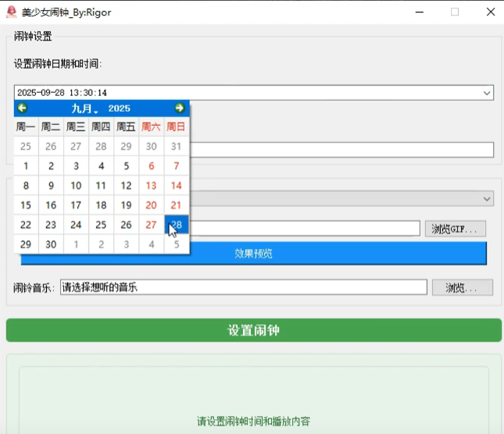Select Saturday September 20
Viewport: 504px width, 434px height.
[x=151, y=205]
